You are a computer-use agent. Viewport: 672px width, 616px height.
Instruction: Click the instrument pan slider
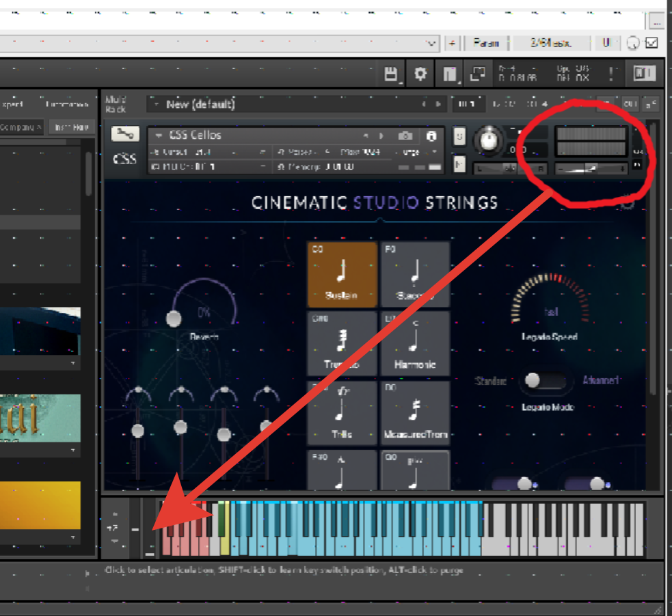(510, 169)
